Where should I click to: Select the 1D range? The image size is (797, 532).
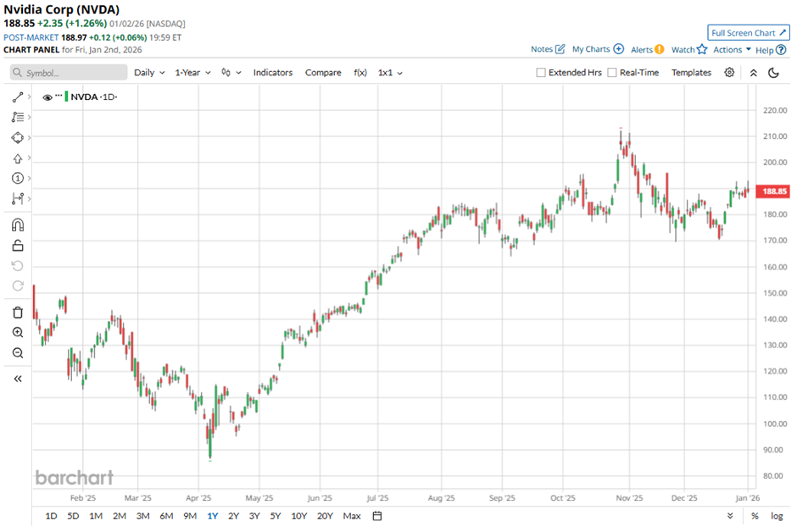[x=51, y=516]
